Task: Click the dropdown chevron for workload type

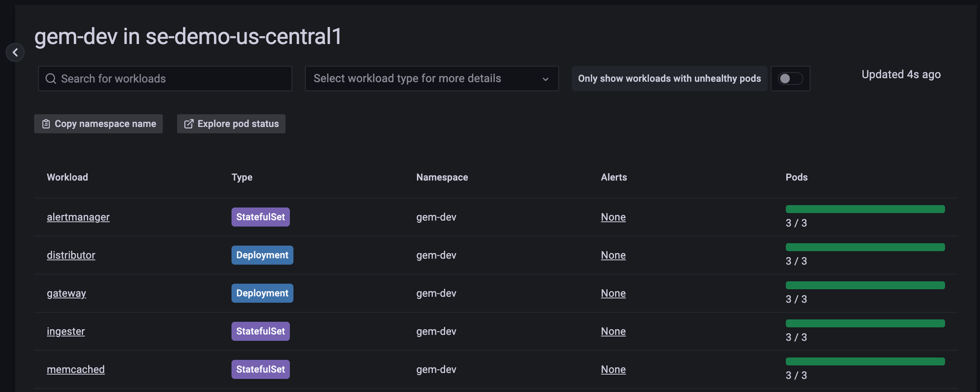Action: (x=545, y=79)
